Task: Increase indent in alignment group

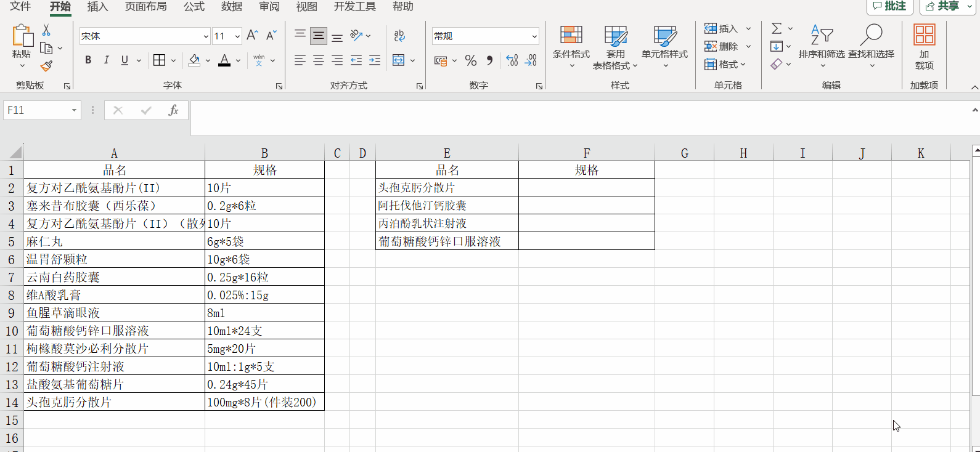Action: pos(375,60)
